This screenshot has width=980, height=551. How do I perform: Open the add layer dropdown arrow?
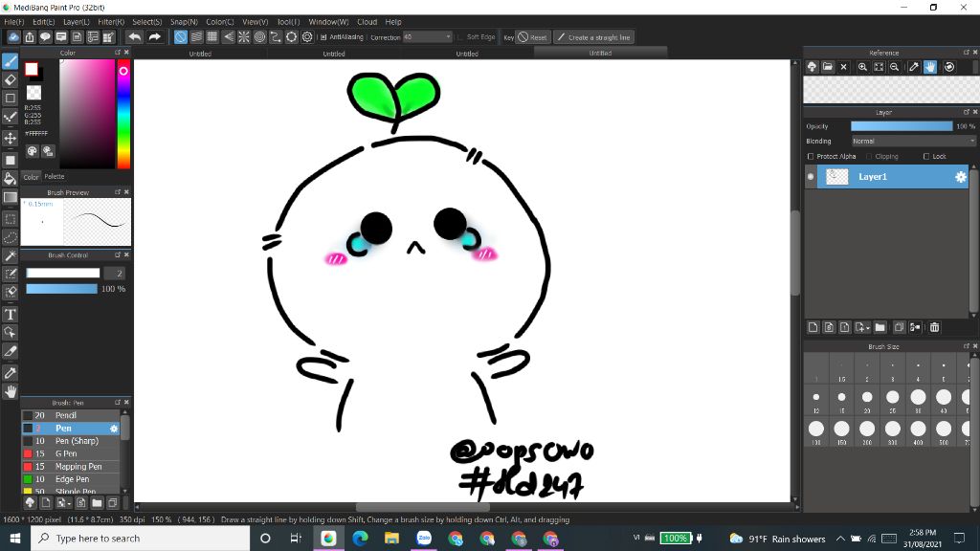(x=867, y=328)
